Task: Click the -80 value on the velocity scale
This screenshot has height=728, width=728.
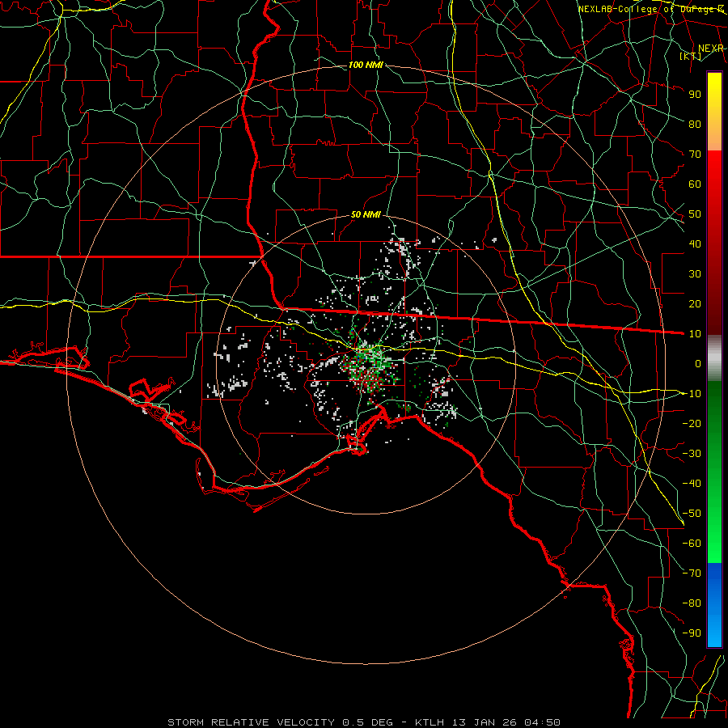Action: coord(692,603)
